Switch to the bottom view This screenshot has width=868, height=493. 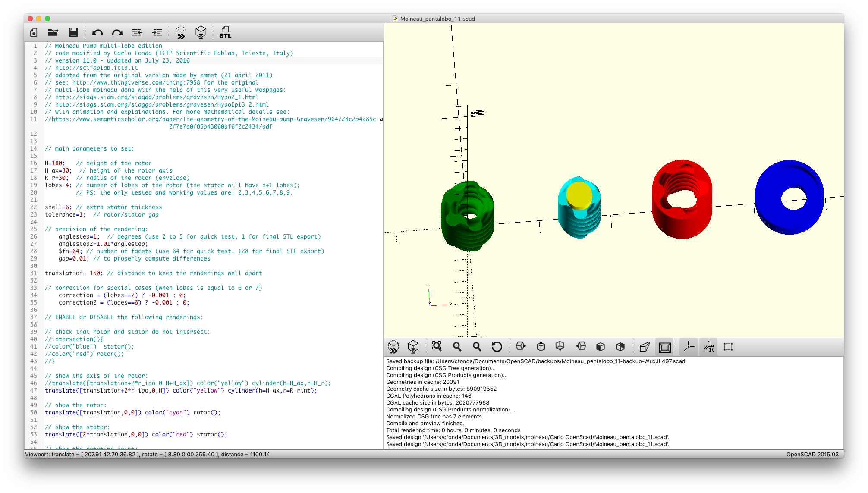560,346
